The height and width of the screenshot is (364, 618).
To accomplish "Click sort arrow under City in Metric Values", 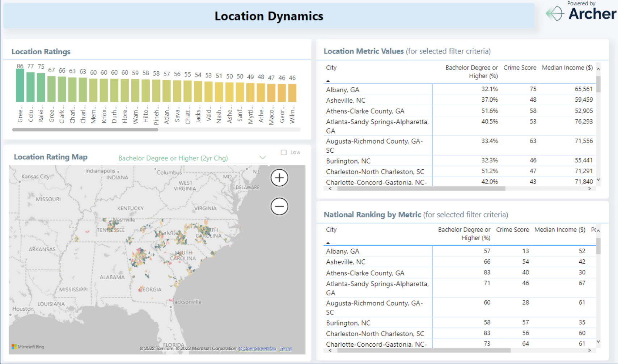I will 328,81.
